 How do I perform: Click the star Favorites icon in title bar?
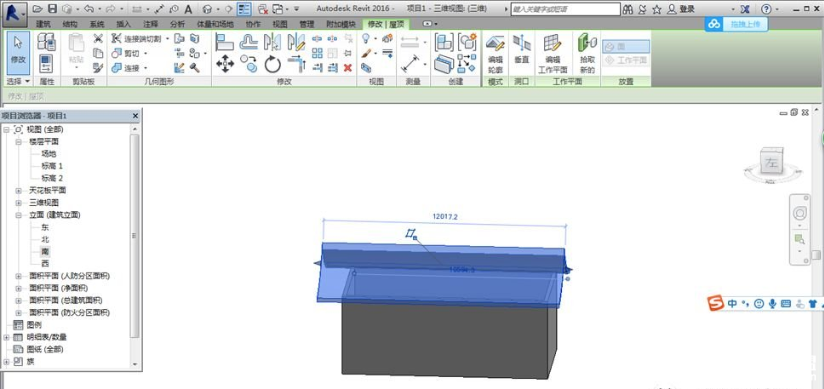[656, 9]
